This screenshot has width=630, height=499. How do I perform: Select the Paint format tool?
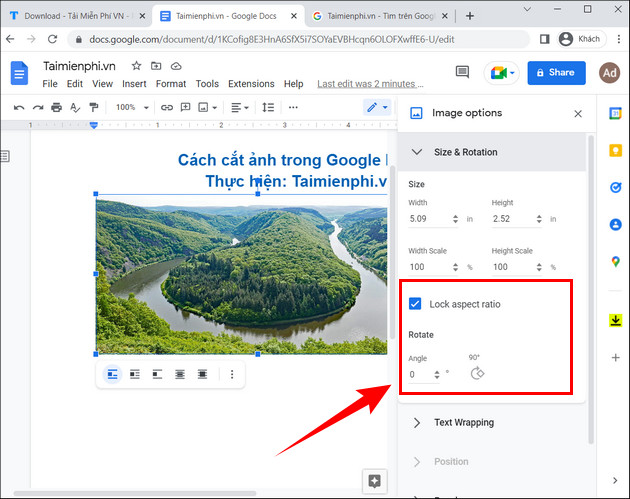94,107
